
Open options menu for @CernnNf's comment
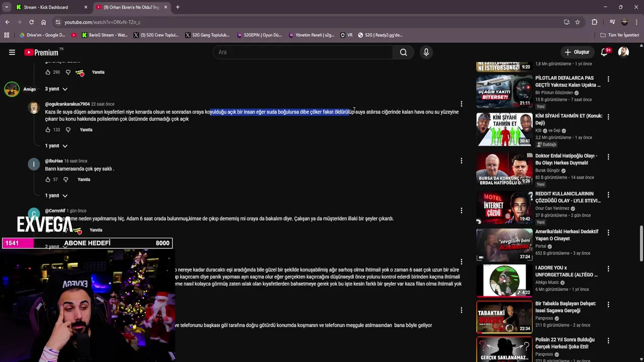point(461,211)
